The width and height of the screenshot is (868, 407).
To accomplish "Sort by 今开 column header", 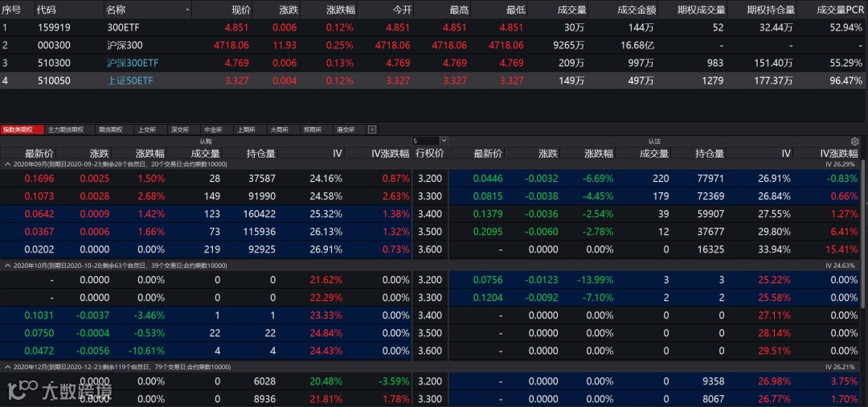I will (402, 10).
